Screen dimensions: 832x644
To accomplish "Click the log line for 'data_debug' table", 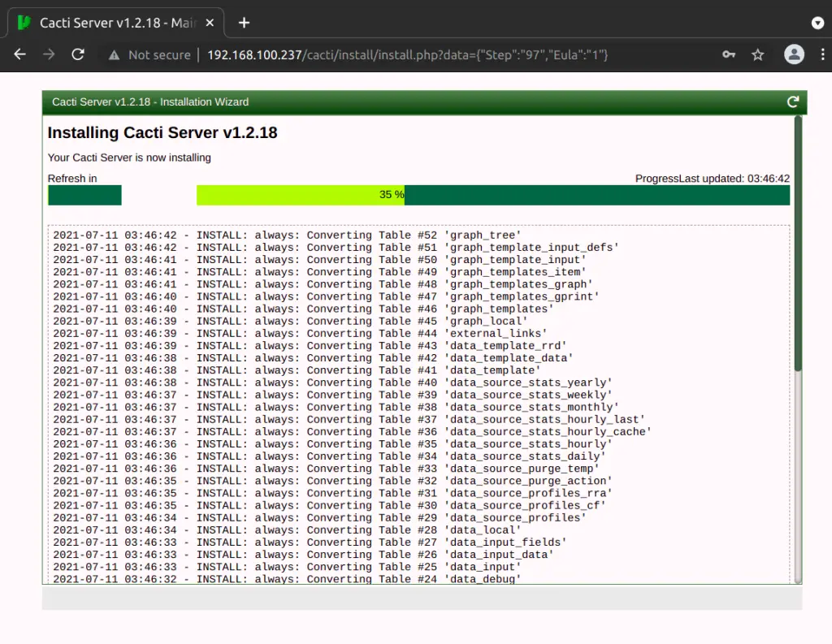I will (x=287, y=578).
